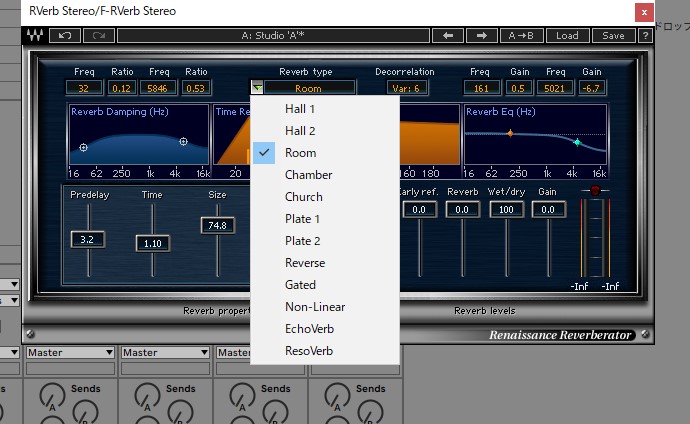Click the Time slider value 1.10
The width and height of the screenshot is (690, 424).
point(153,243)
